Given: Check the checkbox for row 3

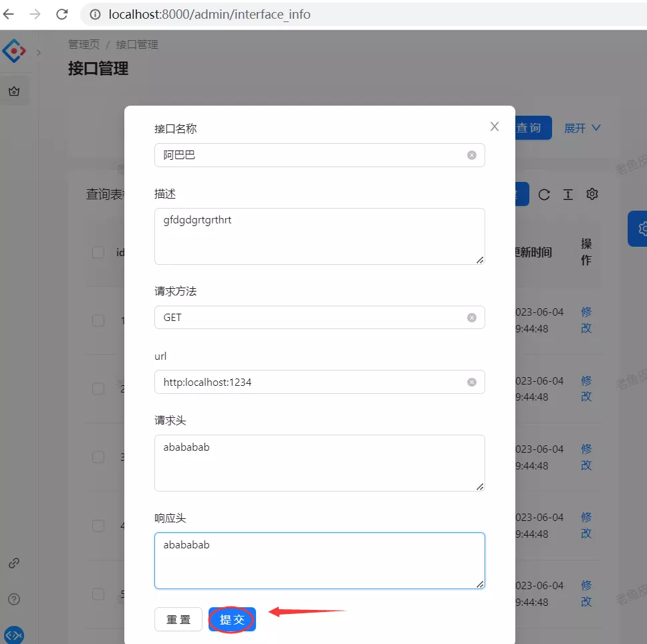Looking at the screenshot, I should [x=98, y=457].
